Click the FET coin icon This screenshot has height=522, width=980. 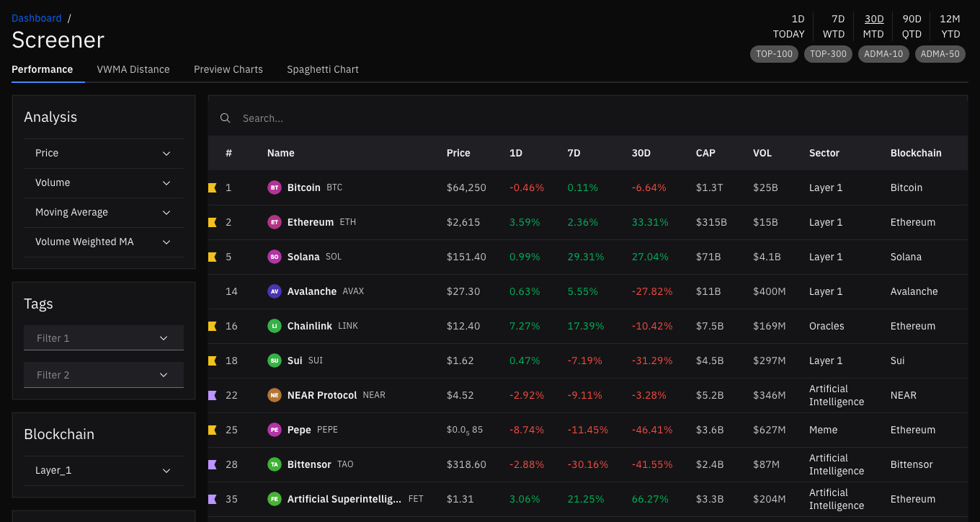pyautogui.click(x=274, y=499)
